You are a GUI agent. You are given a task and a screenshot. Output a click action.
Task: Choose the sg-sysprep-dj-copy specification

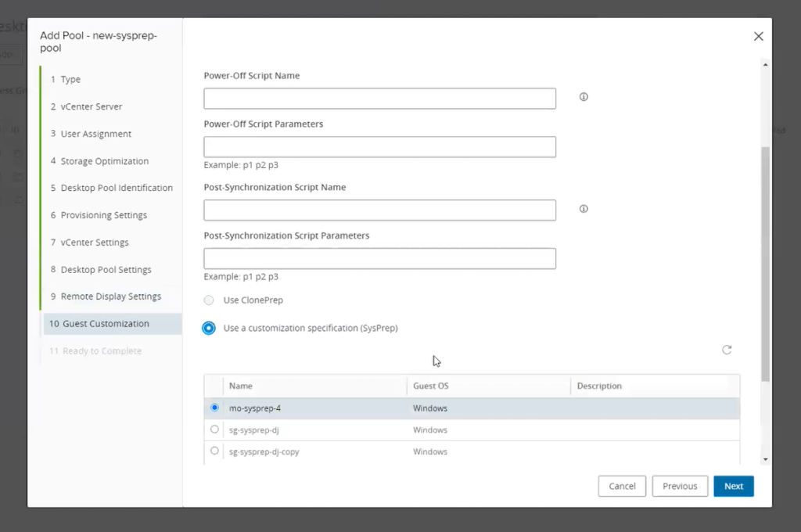(214, 451)
